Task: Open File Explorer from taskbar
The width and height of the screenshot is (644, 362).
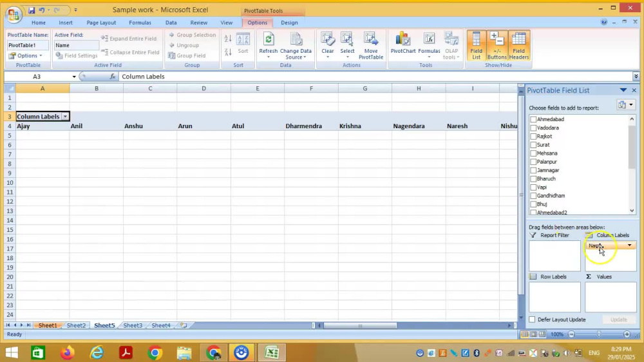Action: pos(184,352)
